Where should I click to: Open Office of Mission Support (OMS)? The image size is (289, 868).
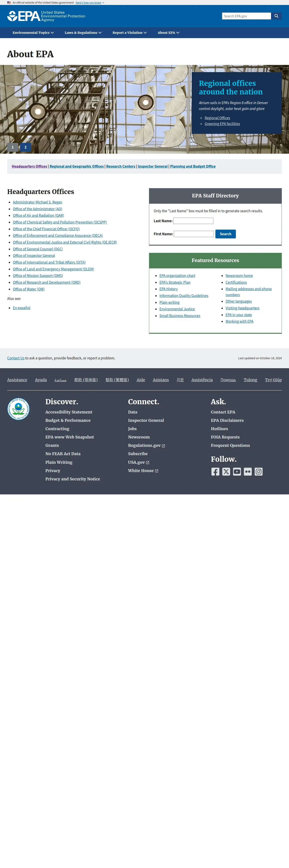pos(38,276)
